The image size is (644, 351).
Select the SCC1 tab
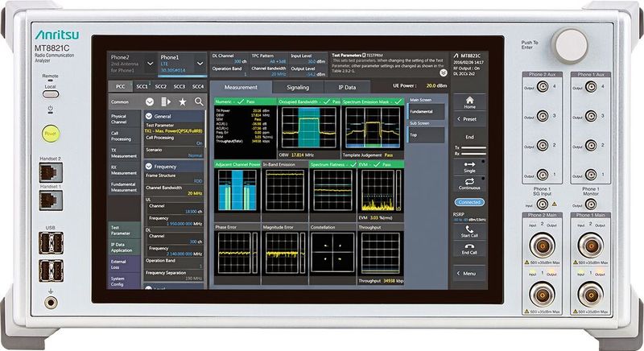click(142, 87)
